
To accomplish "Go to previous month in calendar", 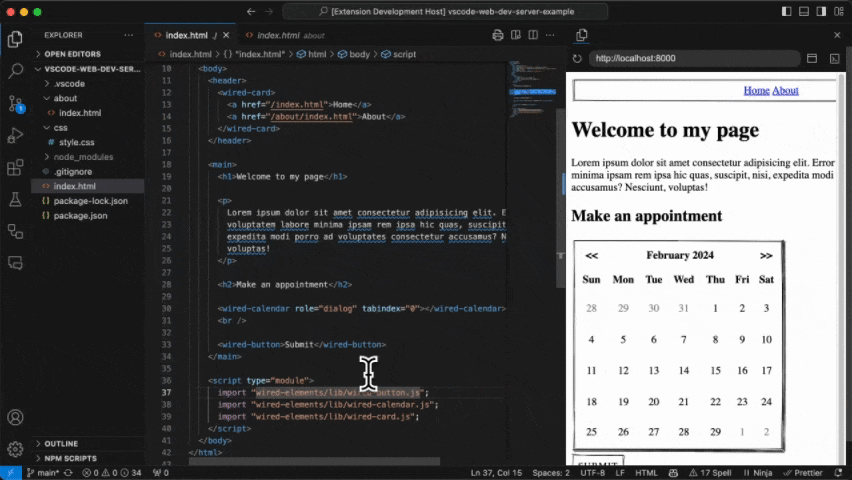I will (592, 255).
